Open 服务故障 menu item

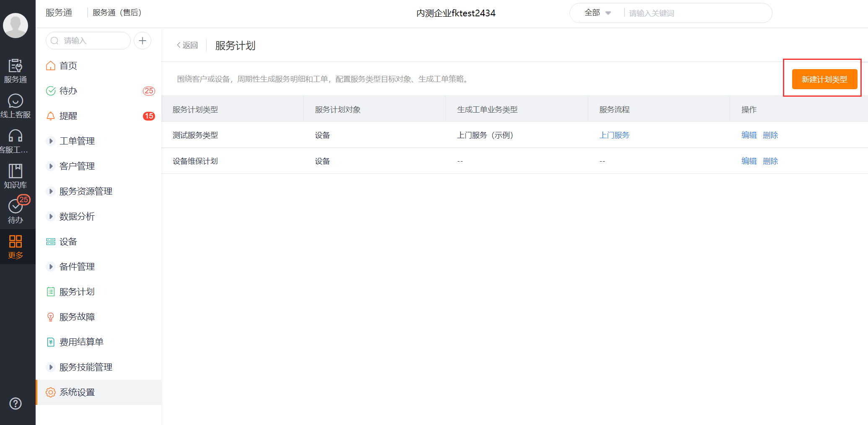point(99,317)
